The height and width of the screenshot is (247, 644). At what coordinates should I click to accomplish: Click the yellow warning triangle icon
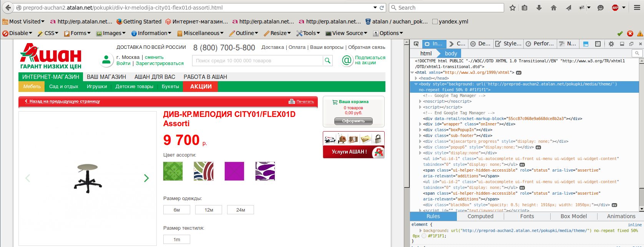click(640, 33)
